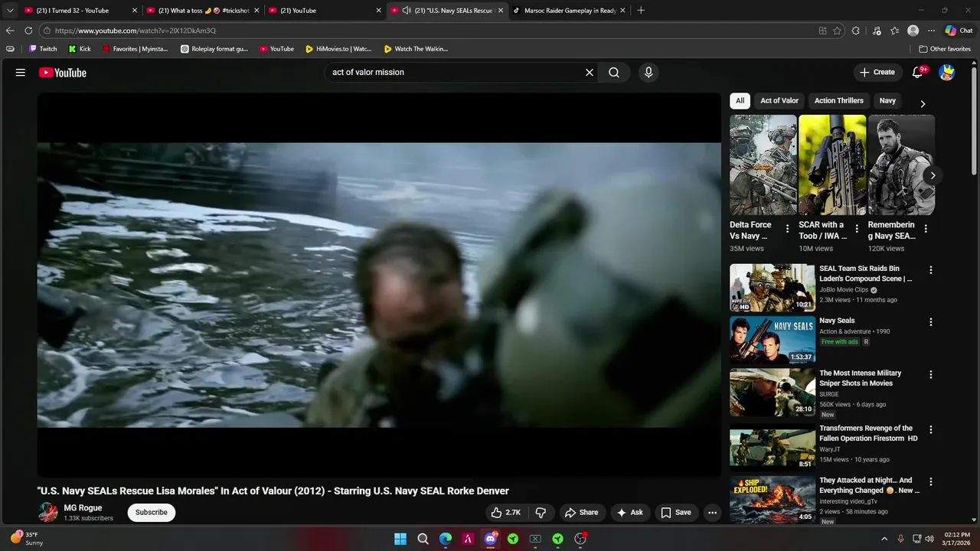Open the YouTube account avatar menu
980x551 pixels.
pos(947,73)
